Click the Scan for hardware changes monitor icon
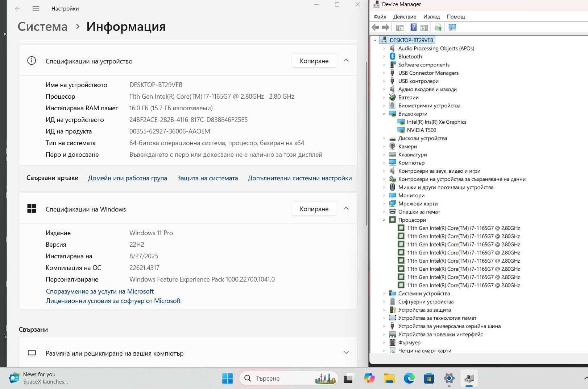 pyautogui.click(x=452, y=27)
